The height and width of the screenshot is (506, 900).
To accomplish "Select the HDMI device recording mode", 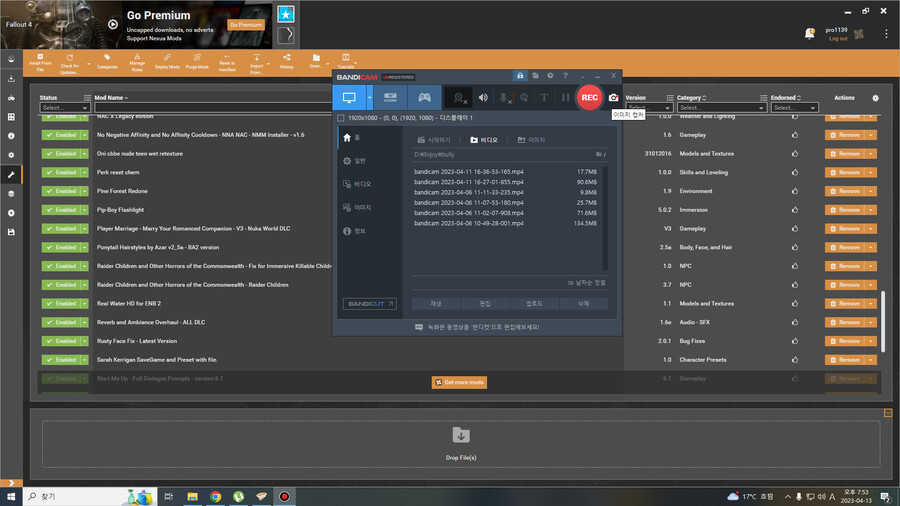I will (x=391, y=97).
